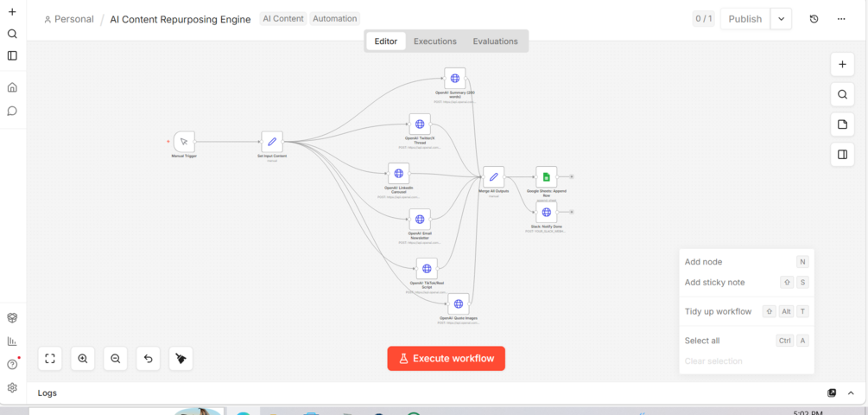Viewport: 868px width, 415px height.
Task: Click the Google Sheets node output plus handle
Action: coord(572,176)
